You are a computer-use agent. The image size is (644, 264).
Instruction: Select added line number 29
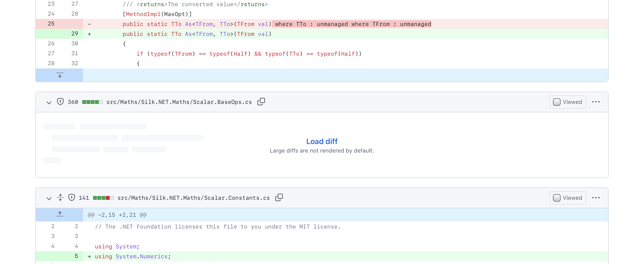point(74,34)
